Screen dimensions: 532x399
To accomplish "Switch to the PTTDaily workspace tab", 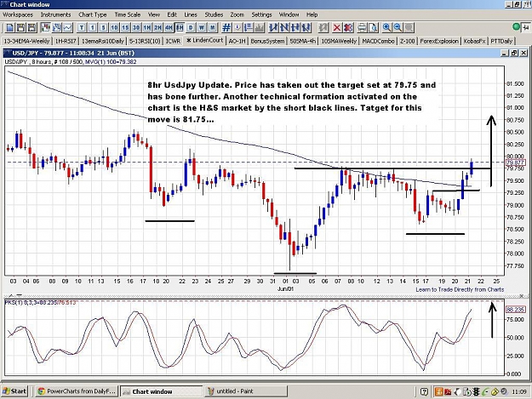I will click(x=501, y=41).
